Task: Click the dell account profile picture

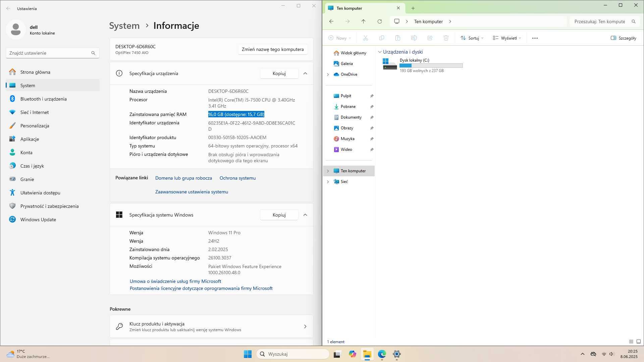Action: [x=16, y=29]
